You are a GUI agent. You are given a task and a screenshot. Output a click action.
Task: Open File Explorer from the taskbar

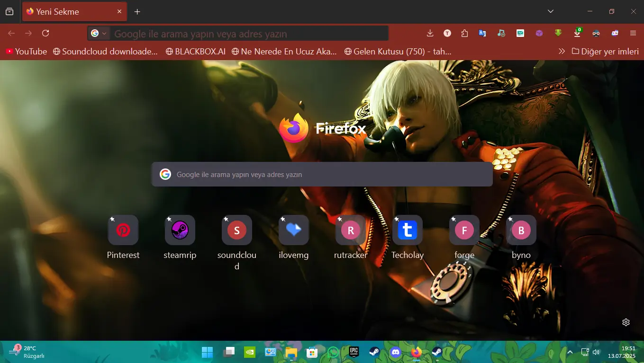pyautogui.click(x=291, y=352)
